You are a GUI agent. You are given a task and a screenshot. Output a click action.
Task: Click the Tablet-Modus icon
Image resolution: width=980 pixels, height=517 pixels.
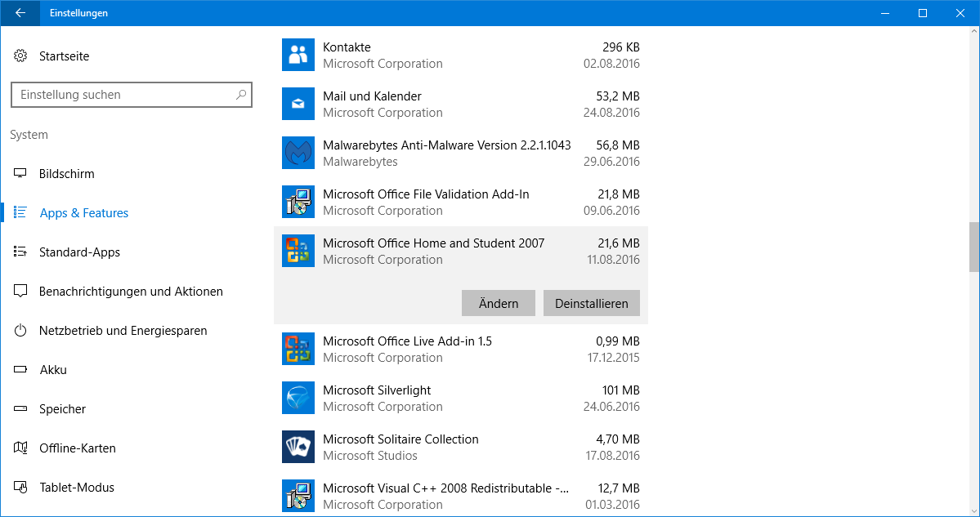(20, 488)
